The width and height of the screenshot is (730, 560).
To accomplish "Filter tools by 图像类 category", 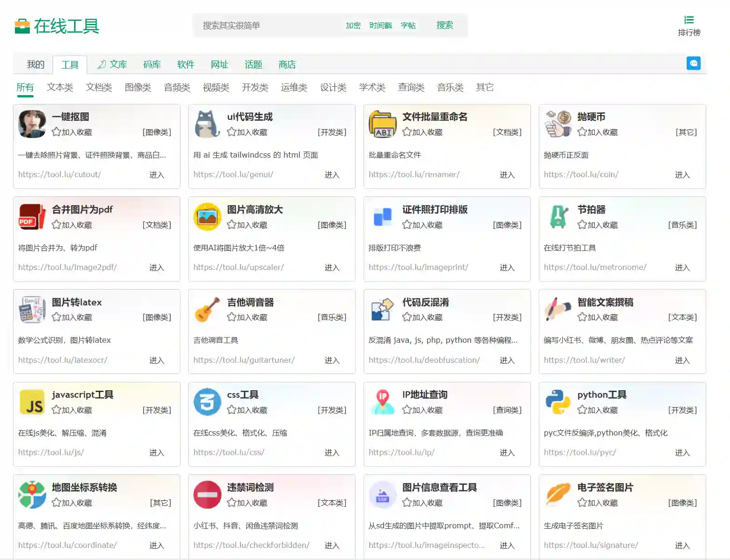I will click(x=138, y=87).
